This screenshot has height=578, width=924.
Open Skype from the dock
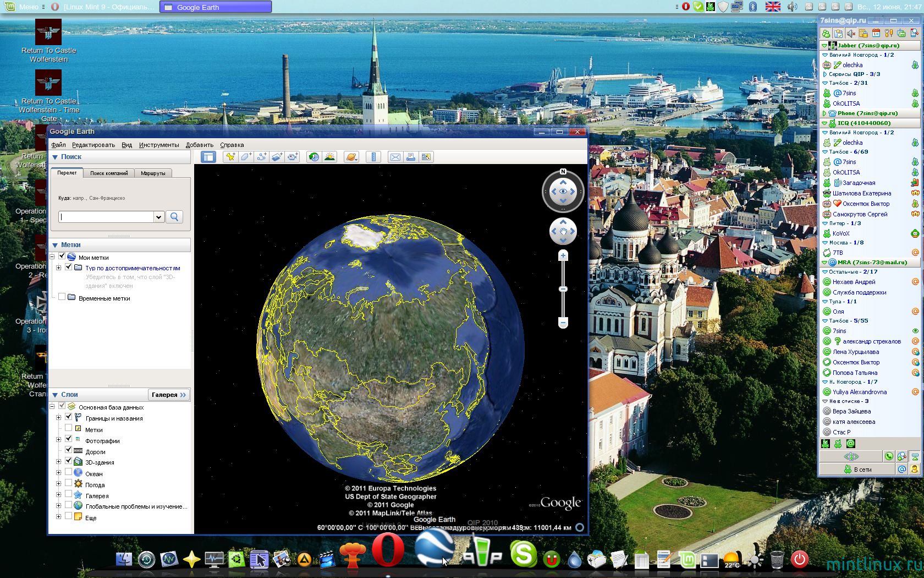[x=523, y=553]
